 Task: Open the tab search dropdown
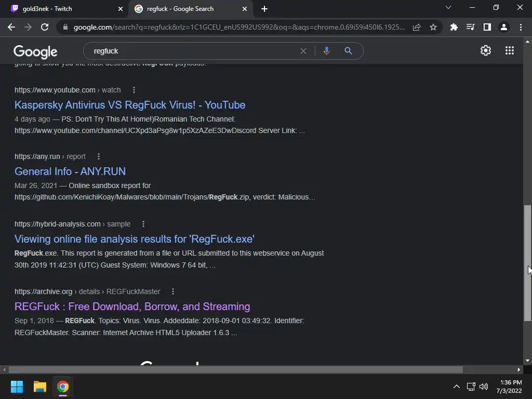(448, 7)
